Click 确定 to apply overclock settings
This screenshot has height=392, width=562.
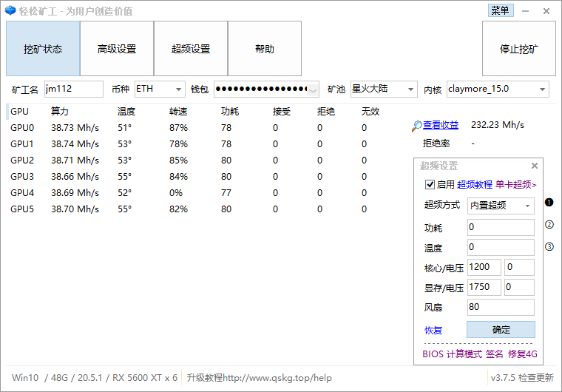click(x=501, y=330)
